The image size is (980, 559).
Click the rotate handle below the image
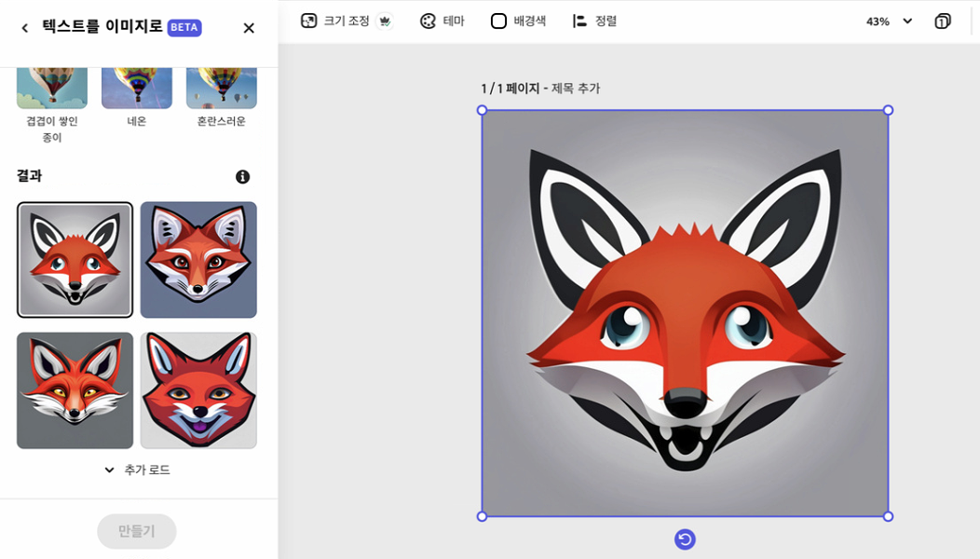point(685,539)
